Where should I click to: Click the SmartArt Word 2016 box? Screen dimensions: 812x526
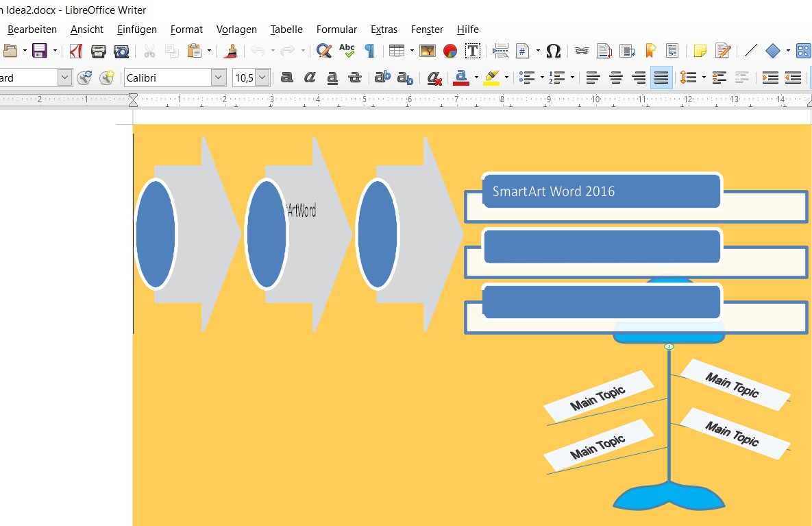coord(601,191)
